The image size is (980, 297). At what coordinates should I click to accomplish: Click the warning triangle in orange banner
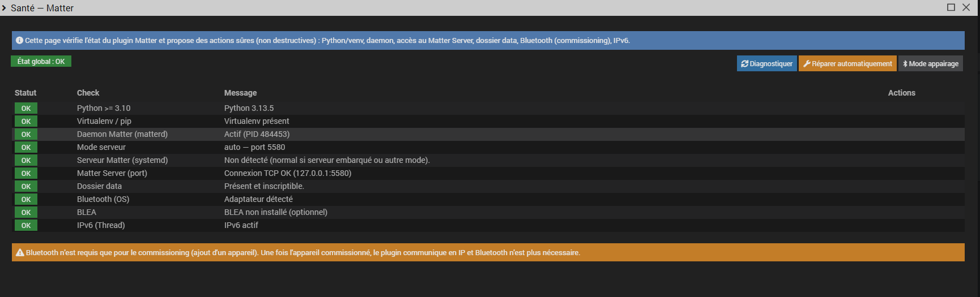(19, 253)
